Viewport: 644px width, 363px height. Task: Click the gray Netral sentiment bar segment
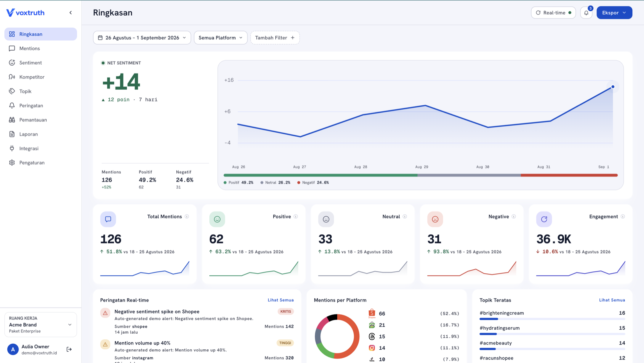tap(469, 175)
